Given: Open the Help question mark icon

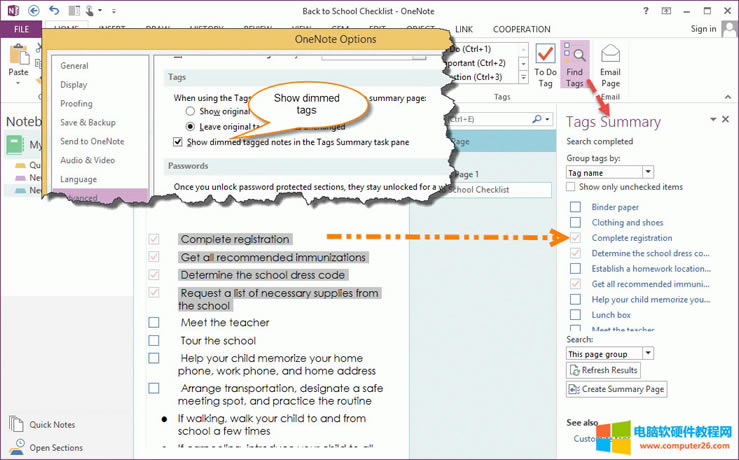Looking at the screenshot, I should tap(646, 11).
